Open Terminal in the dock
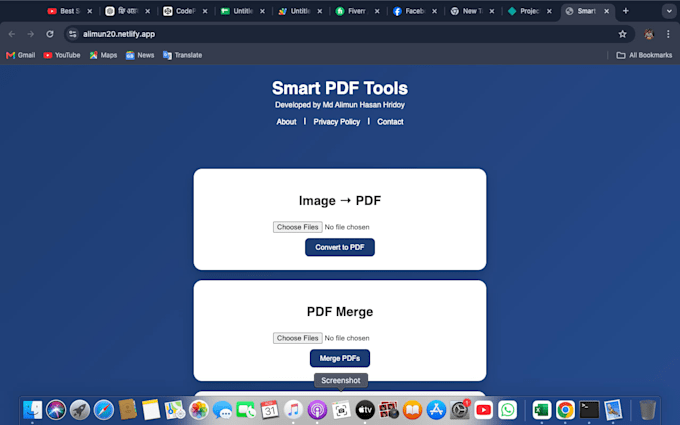Screen dimensions: 680x425 coord(589,410)
